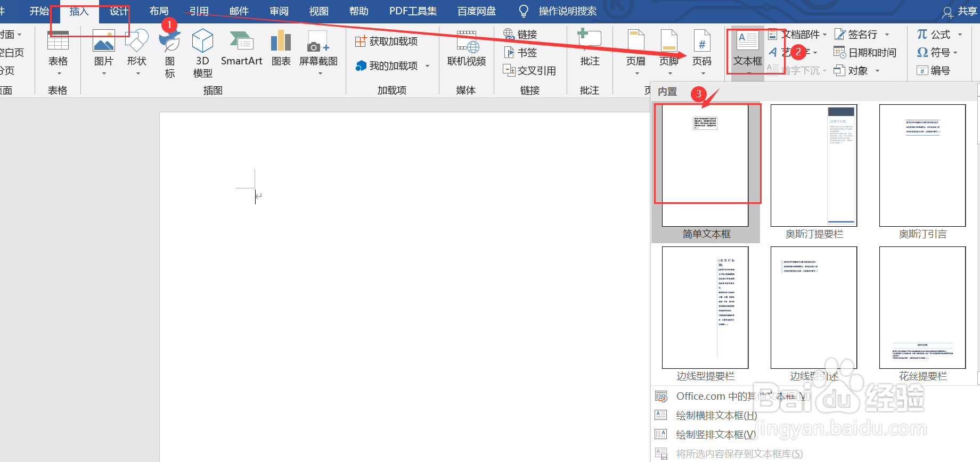The width and height of the screenshot is (980, 462).
Task: Open the Shapes gallery
Action: 137,53
